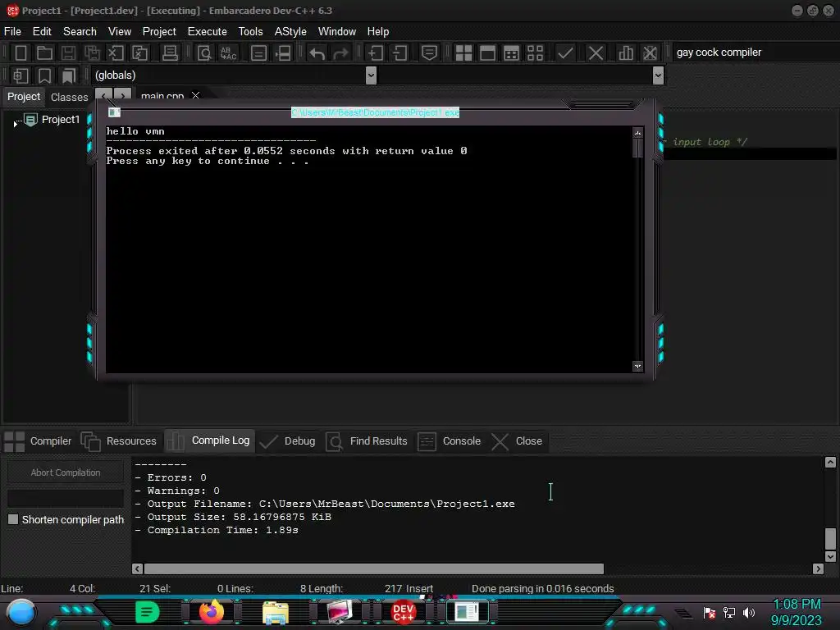Open the AStyle menu
The image size is (840, 630).
(x=290, y=32)
